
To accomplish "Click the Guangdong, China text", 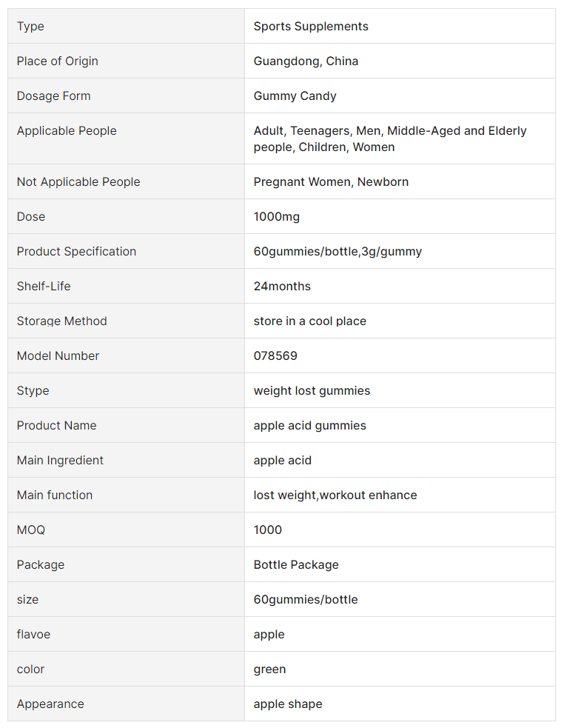I will pyautogui.click(x=306, y=61).
